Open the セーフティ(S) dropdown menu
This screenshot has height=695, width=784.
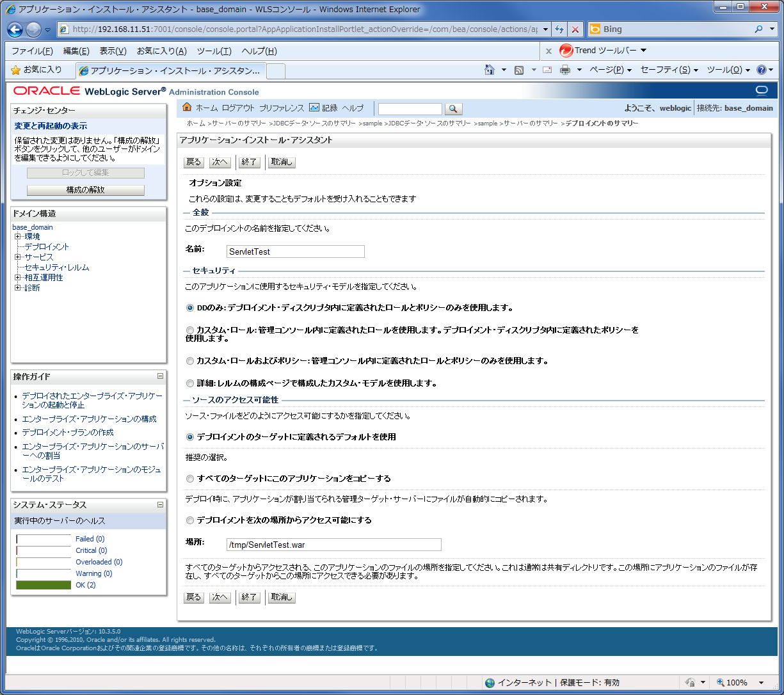click(669, 70)
